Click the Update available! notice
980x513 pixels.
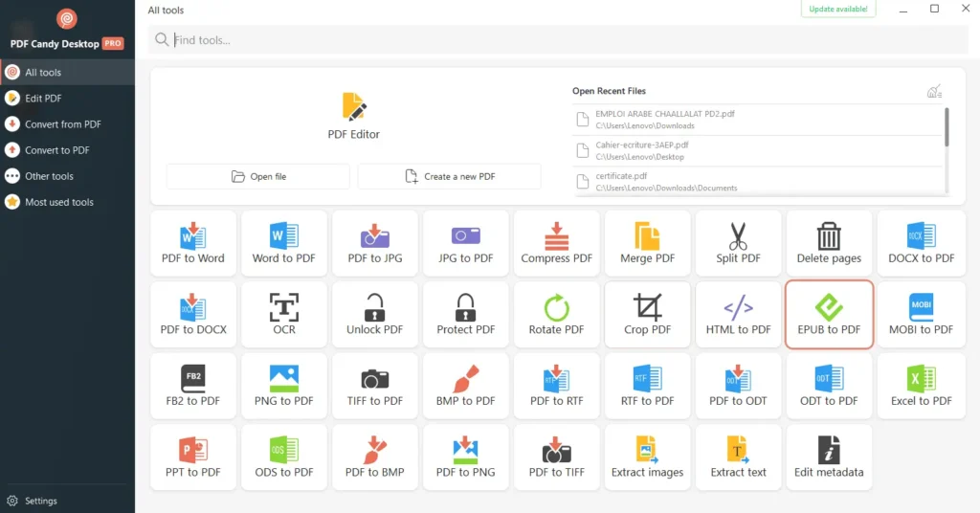838,10
